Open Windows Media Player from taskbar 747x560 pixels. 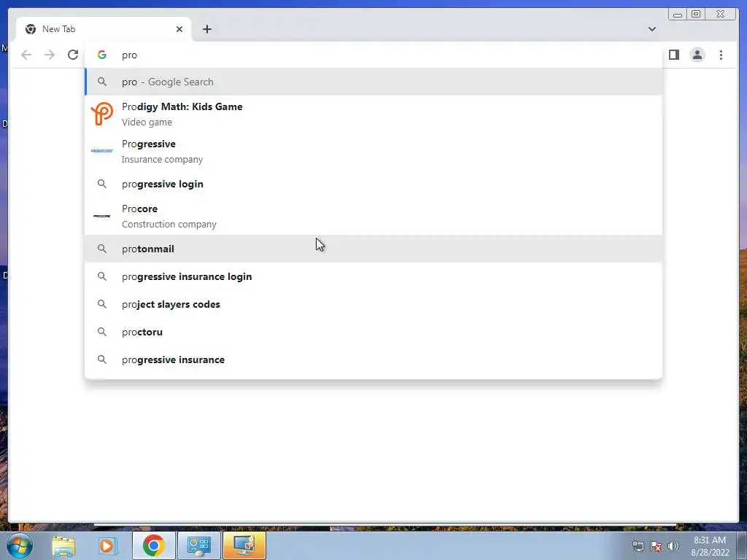[107, 545]
